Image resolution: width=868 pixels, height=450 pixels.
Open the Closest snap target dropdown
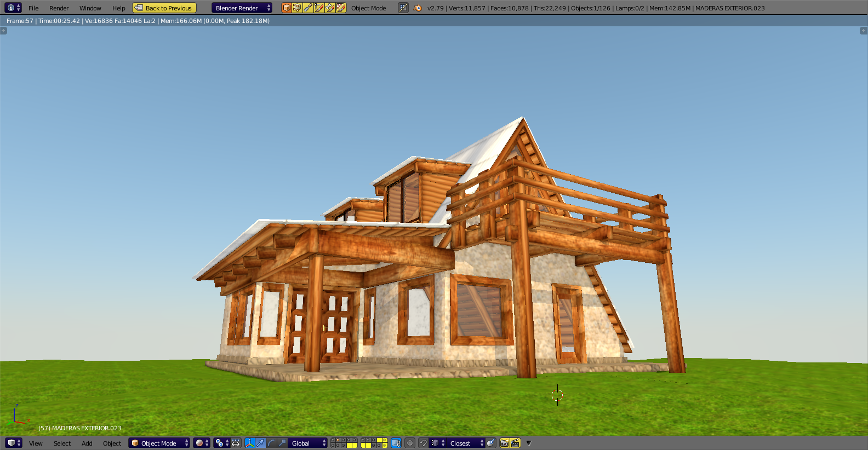(x=466, y=443)
